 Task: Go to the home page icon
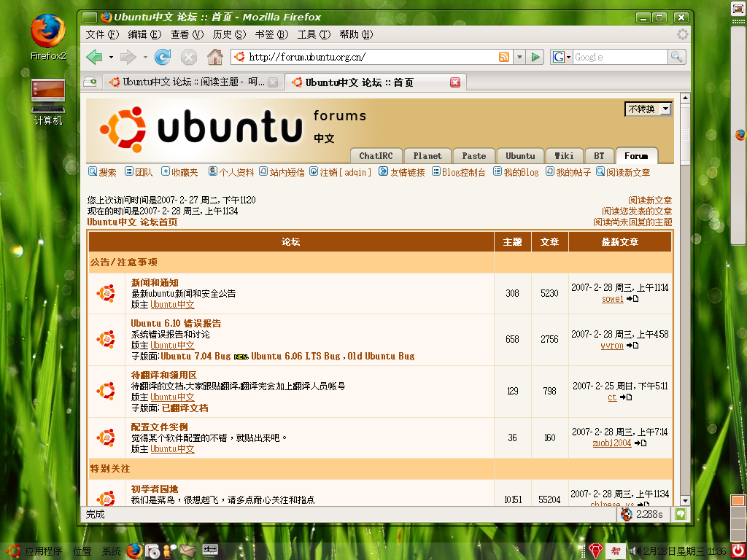215,57
